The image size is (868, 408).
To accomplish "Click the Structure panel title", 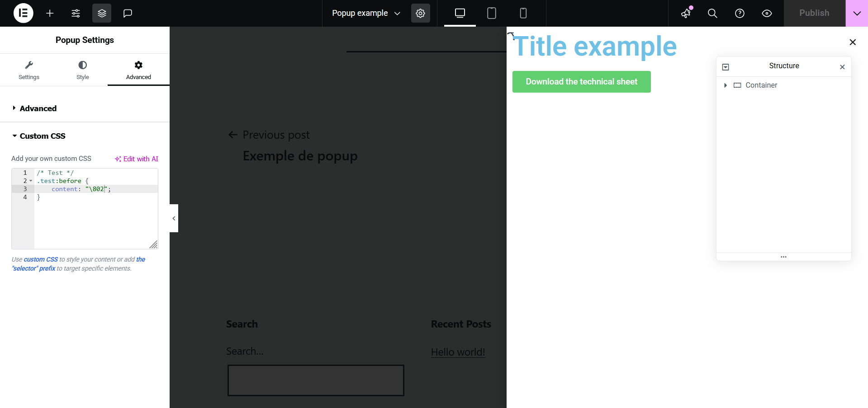I will point(784,66).
